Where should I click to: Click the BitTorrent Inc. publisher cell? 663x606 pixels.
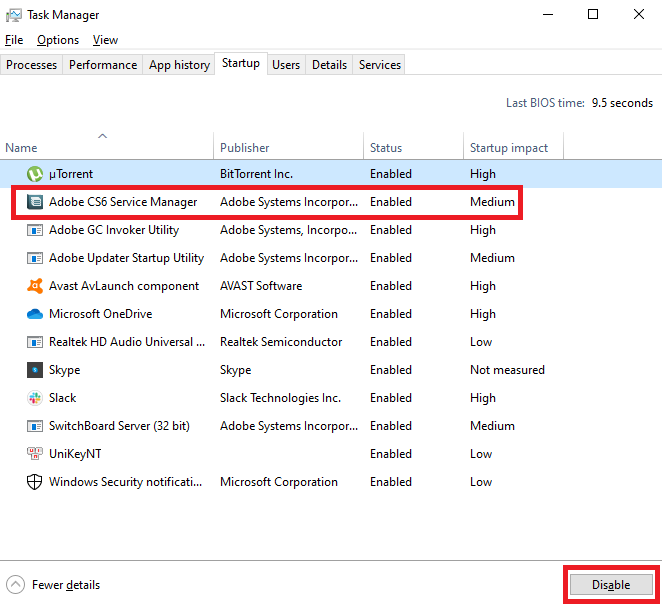pyautogui.click(x=256, y=174)
